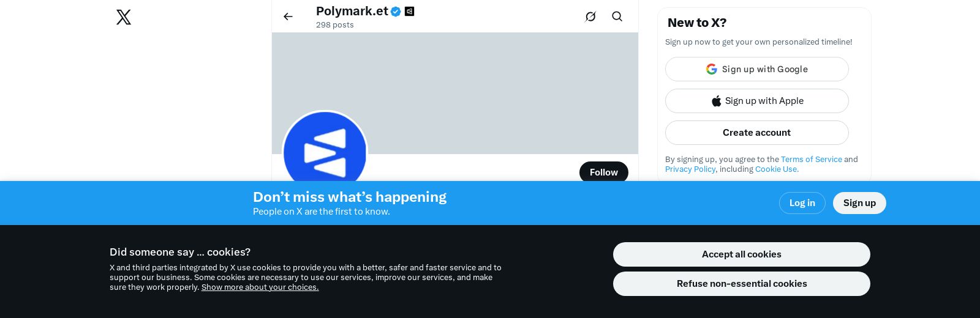The width and height of the screenshot is (980, 318).
Task: Click the square affiliate badge beside the profile name
Action: tap(410, 11)
